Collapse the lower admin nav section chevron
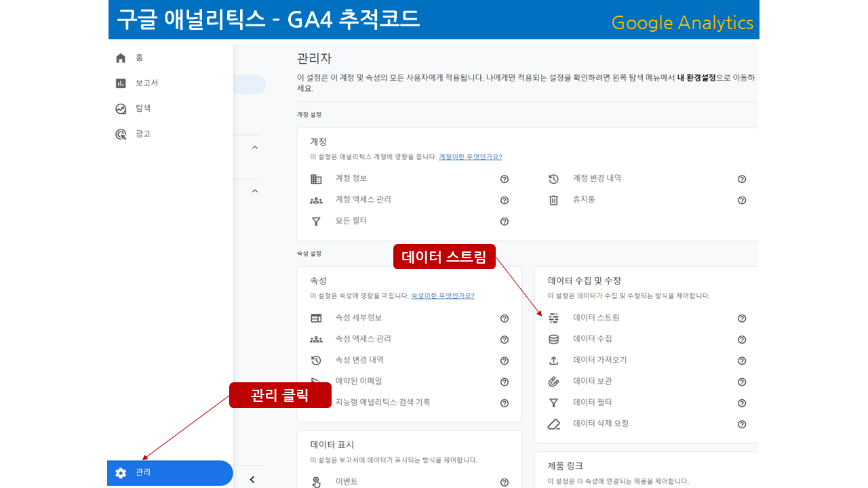 (x=255, y=191)
